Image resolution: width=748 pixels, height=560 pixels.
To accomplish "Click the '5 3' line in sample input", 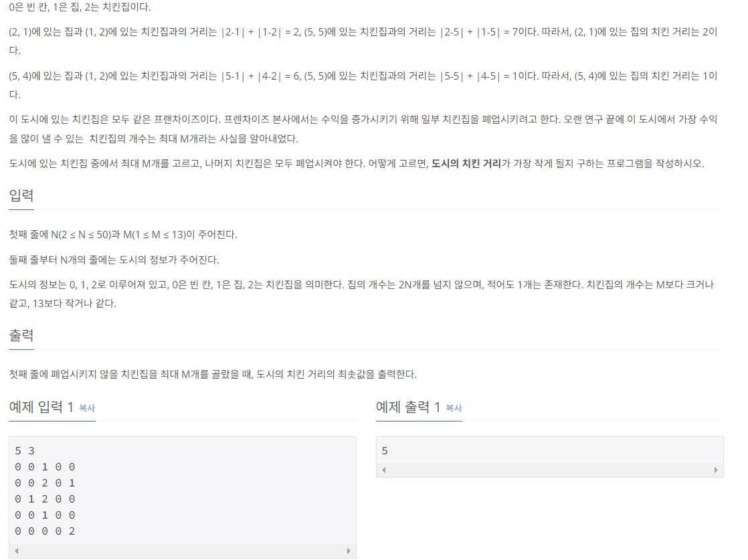I will (25, 451).
